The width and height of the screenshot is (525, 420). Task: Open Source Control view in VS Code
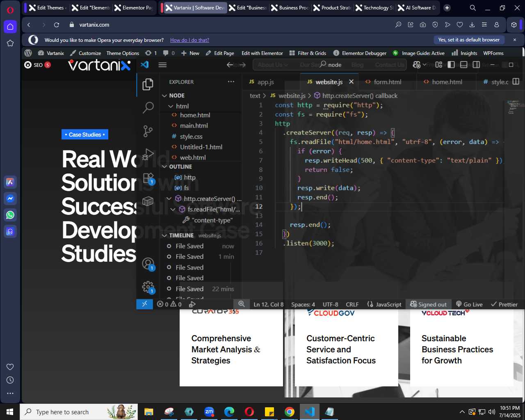click(x=148, y=131)
